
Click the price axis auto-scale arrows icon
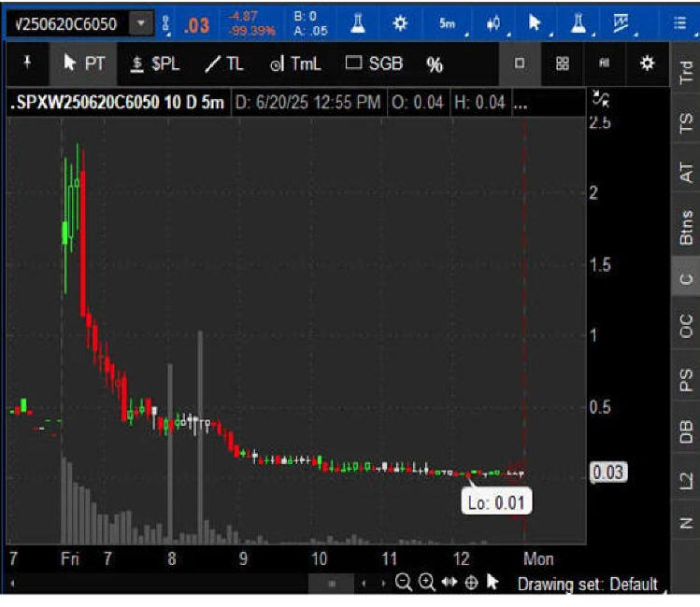tap(601, 99)
